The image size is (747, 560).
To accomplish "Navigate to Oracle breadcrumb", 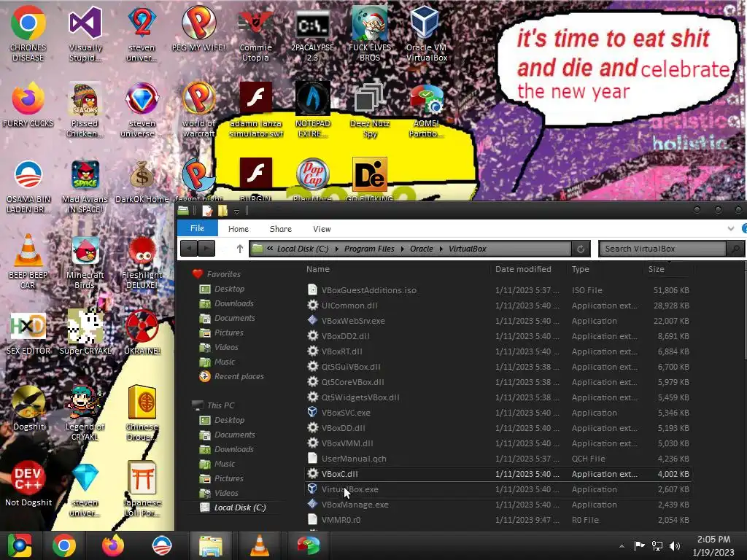I will [x=421, y=249].
